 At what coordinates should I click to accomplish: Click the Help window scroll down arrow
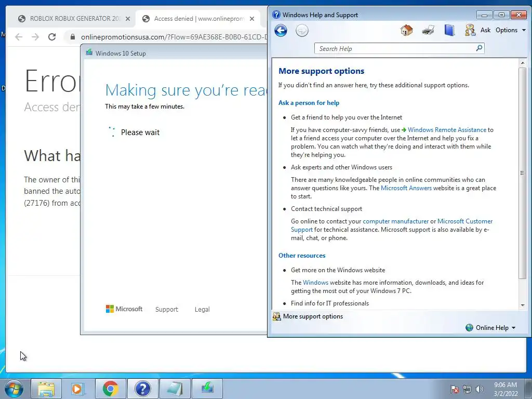[x=523, y=305]
